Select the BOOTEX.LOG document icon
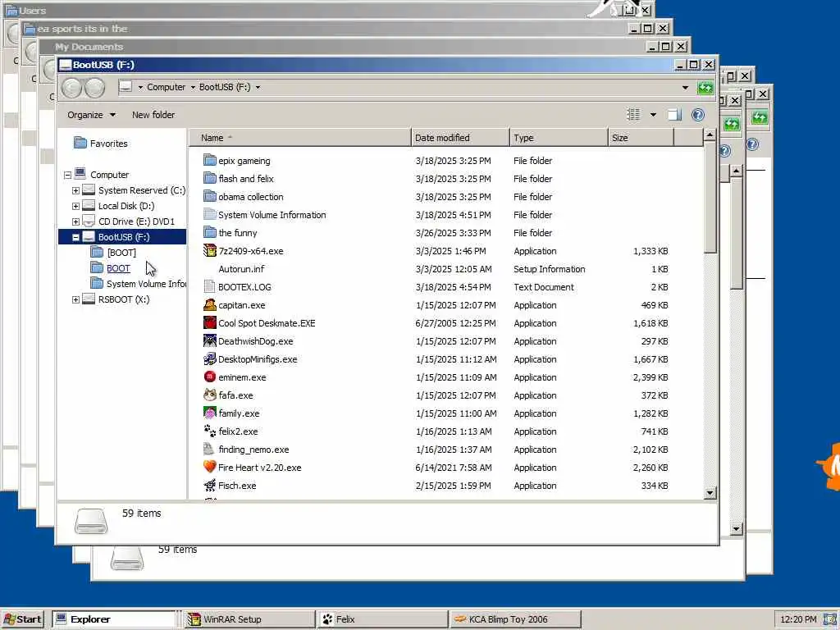The image size is (840, 630). [209, 286]
